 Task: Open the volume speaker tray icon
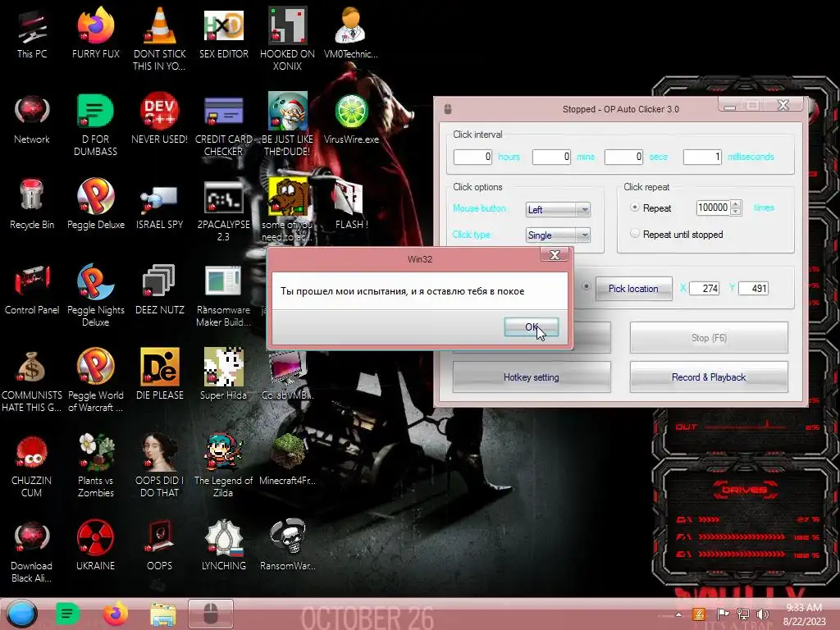click(763, 614)
